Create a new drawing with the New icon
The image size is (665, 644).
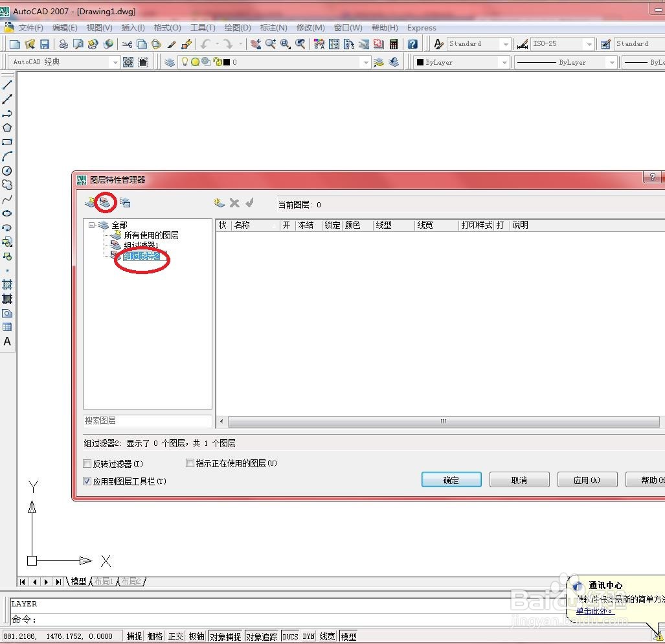(15, 44)
